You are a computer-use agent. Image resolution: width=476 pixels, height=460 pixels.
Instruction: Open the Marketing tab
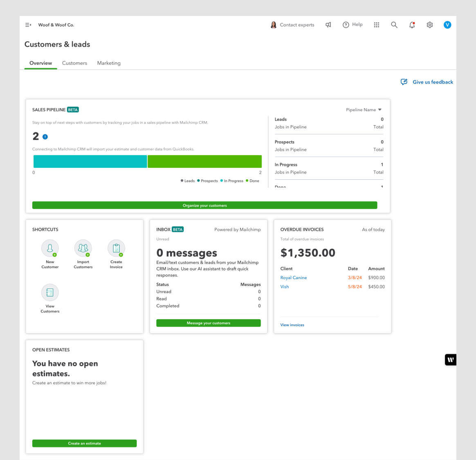[x=109, y=63]
